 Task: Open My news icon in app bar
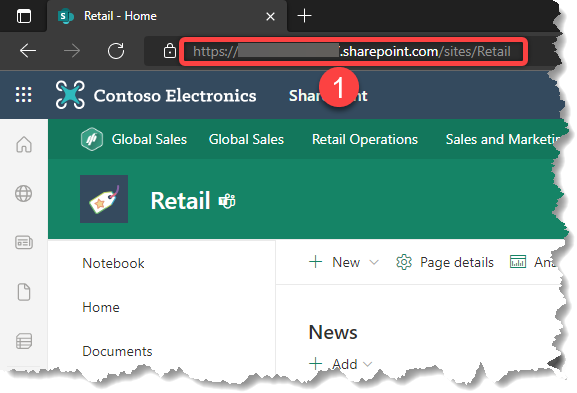[24, 242]
